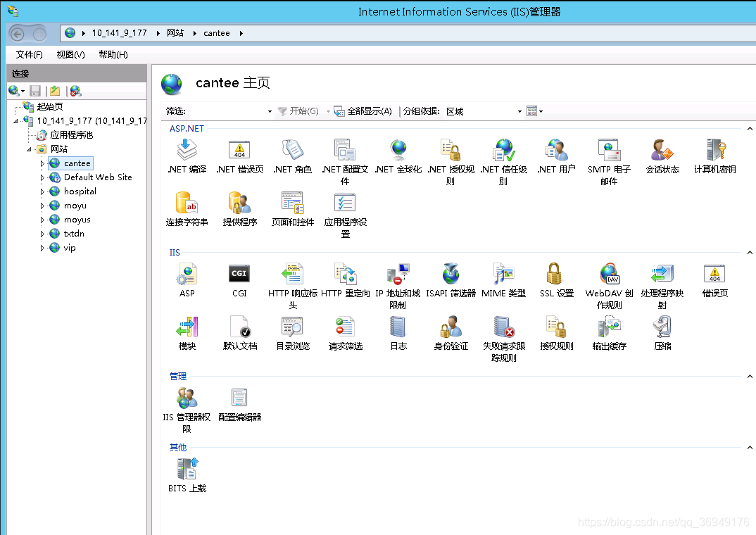Open 默认文档 feature
This screenshot has height=535, width=756.
click(x=239, y=332)
